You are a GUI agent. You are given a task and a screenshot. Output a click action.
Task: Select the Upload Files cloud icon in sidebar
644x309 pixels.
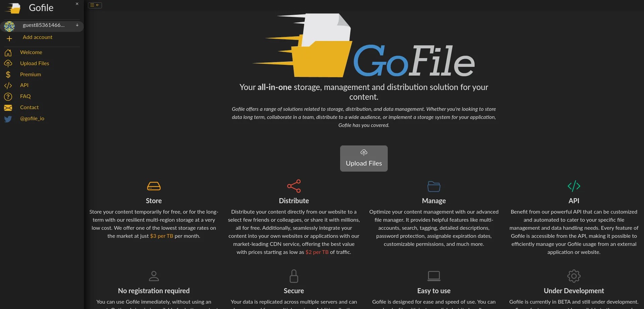pos(8,63)
